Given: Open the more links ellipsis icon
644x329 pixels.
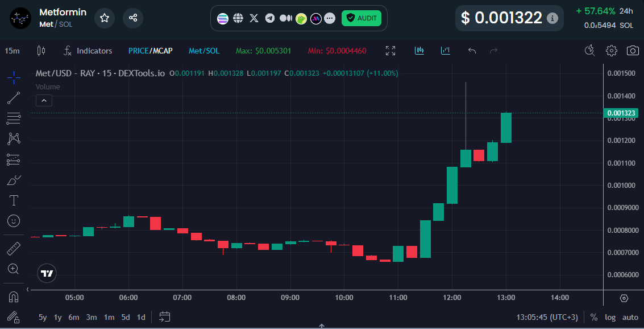Looking at the screenshot, I should (330, 19).
